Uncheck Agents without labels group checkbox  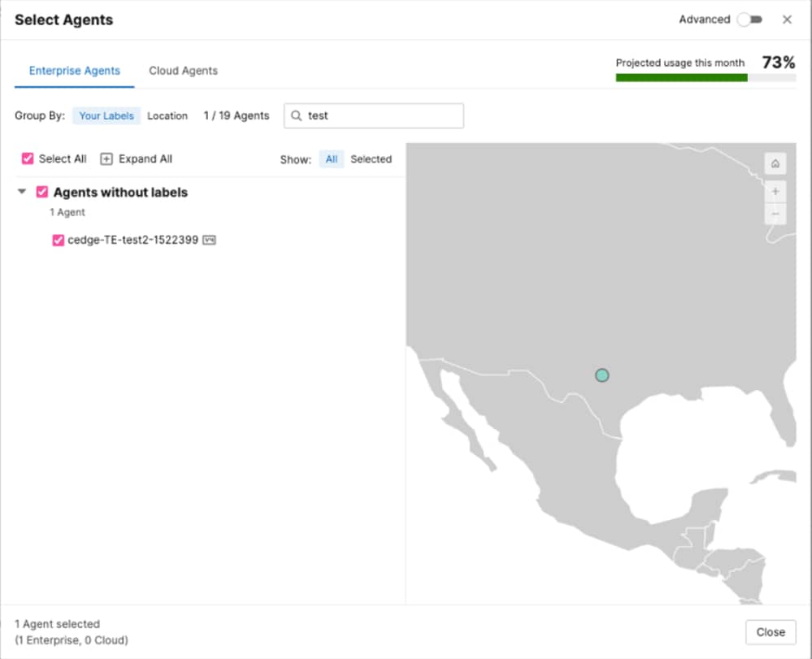[42, 193]
